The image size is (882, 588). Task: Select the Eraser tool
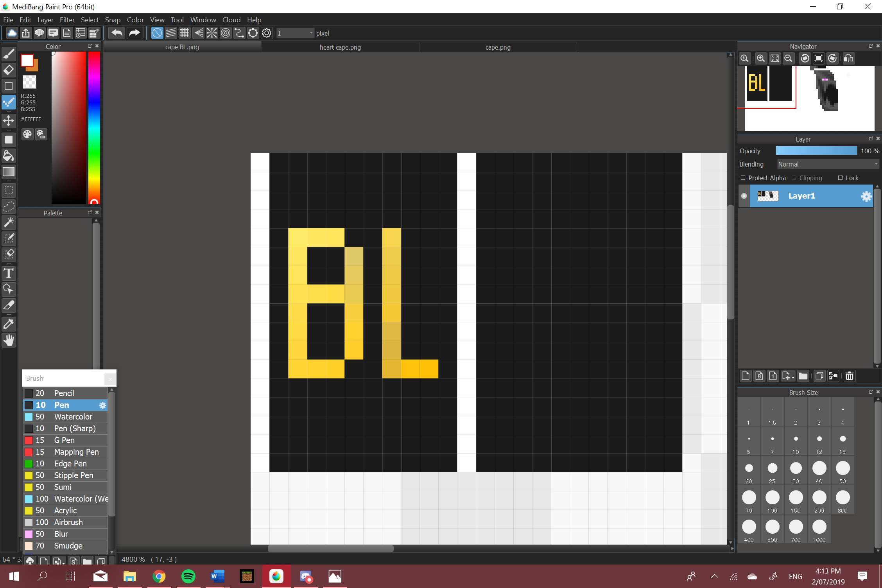pos(9,70)
